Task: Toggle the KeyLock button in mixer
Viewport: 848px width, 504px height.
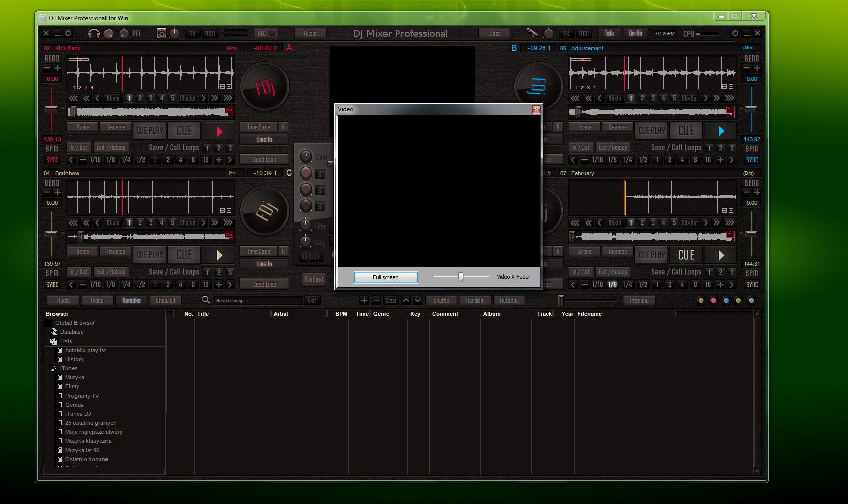Action: (310, 257)
